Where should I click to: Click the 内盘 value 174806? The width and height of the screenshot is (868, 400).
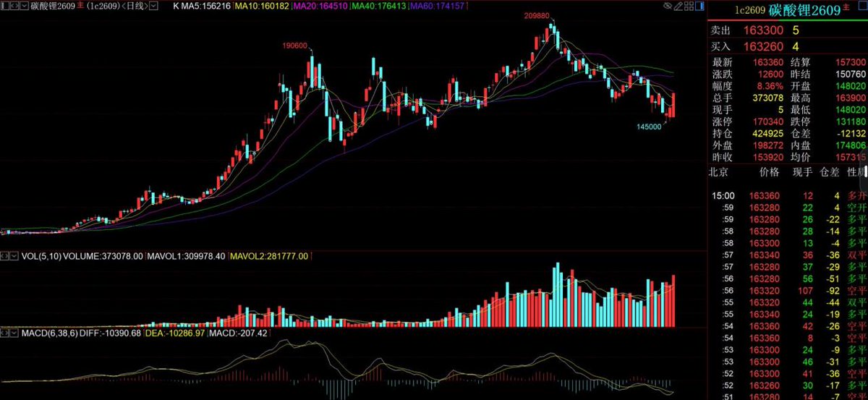[849, 145]
